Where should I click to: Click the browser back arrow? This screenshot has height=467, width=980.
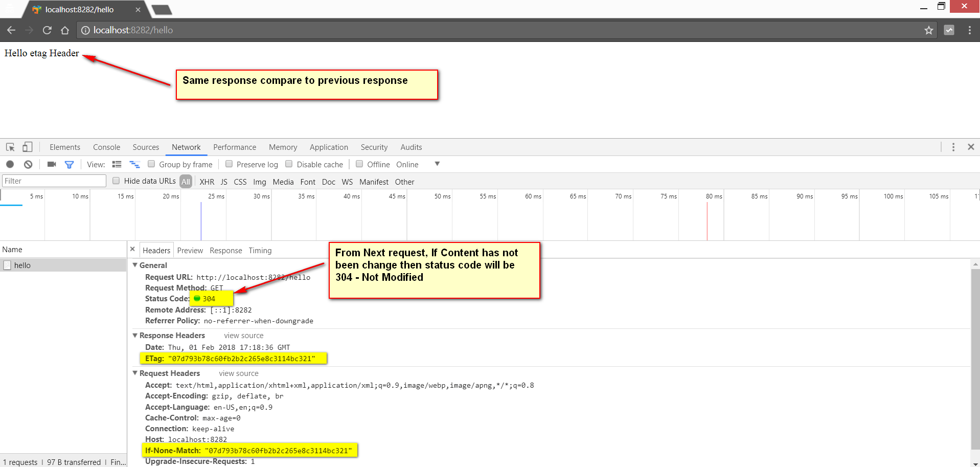point(11,30)
